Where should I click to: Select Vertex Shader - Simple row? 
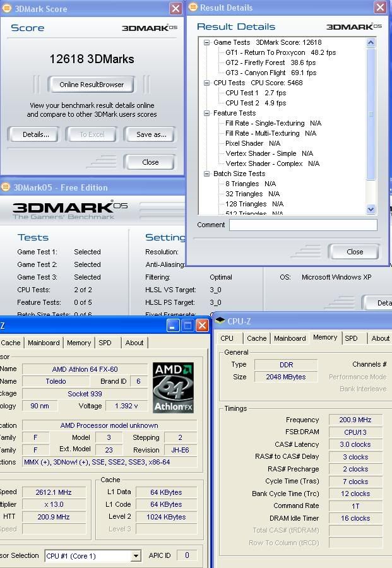coord(269,154)
